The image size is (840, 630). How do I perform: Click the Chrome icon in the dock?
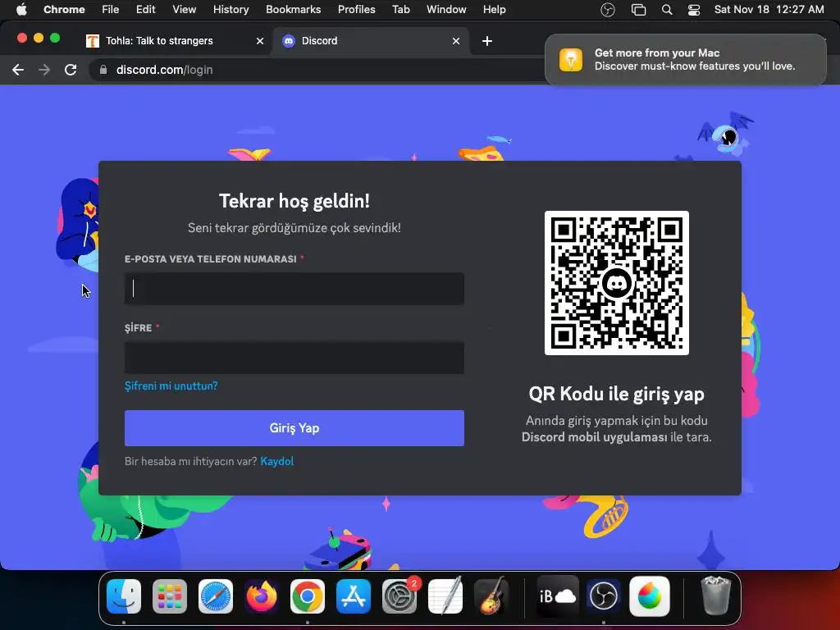coord(308,596)
